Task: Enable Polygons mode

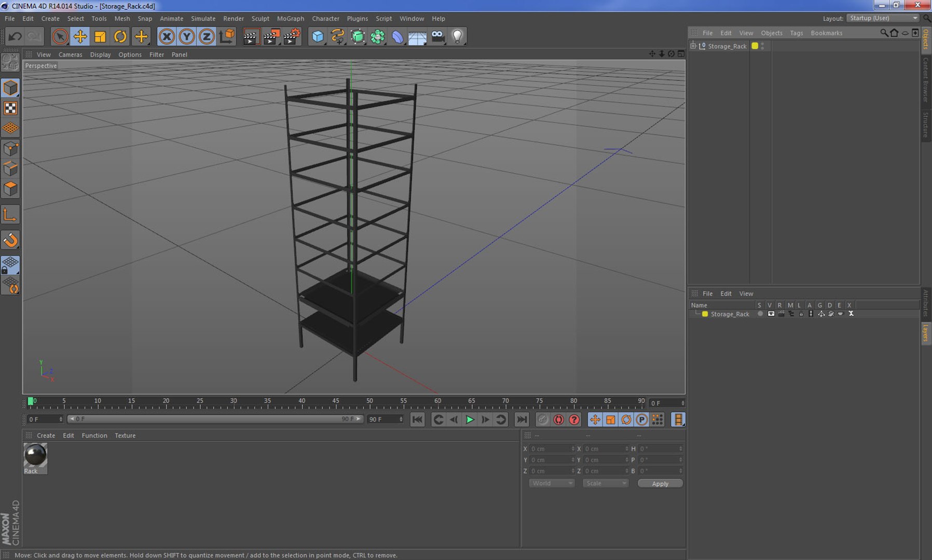Action: click(10, 189)
